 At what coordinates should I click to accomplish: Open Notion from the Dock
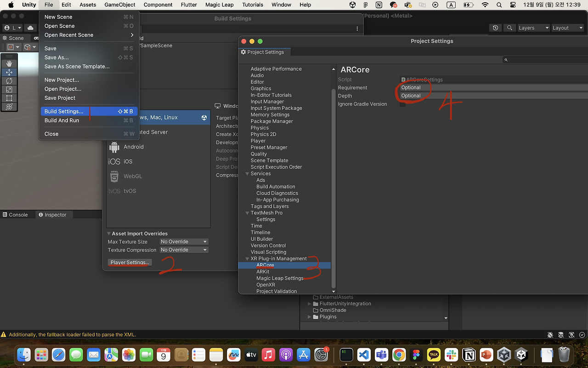click(x=469, y=355)
